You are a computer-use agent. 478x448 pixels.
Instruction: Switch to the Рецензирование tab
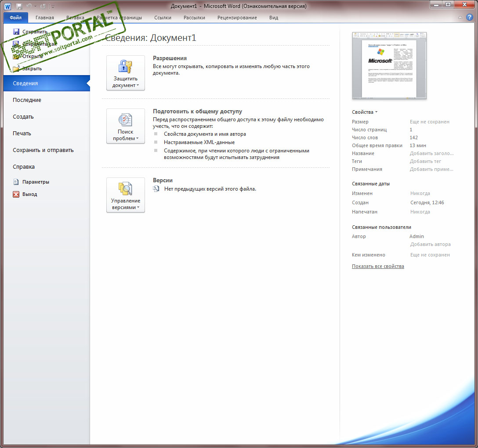pyautogui.click(x=237, y=18)
